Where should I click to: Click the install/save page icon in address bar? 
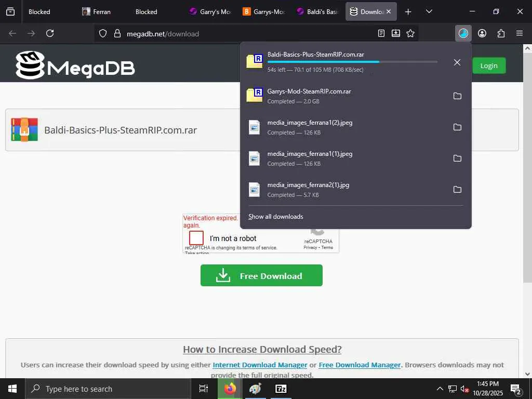(x=395, y=33)
